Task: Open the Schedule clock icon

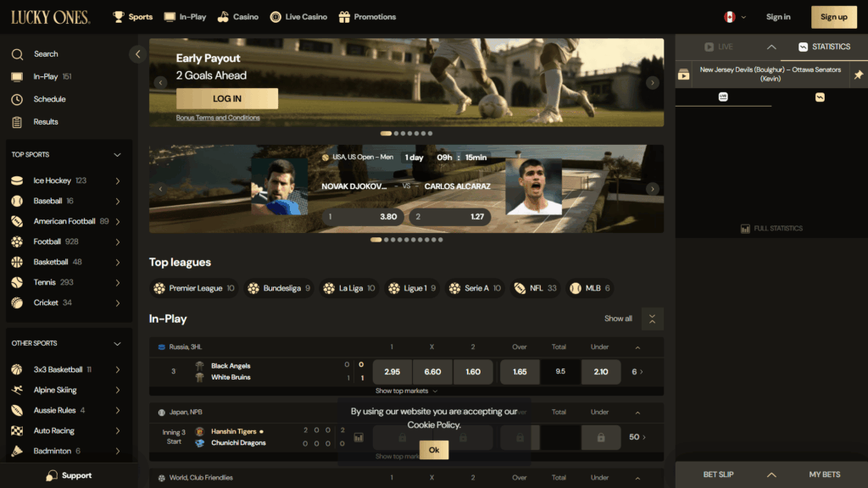Action: point(17,98)
